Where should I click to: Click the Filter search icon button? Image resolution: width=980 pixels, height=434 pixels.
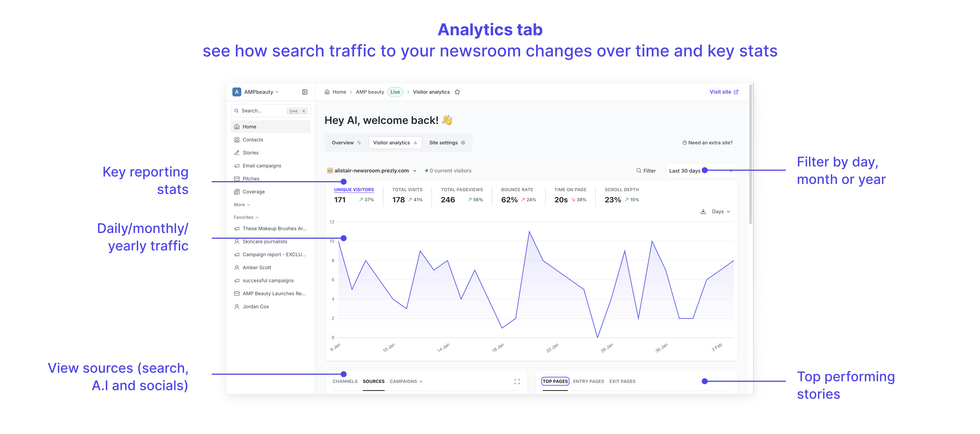[x=646, y=171]
